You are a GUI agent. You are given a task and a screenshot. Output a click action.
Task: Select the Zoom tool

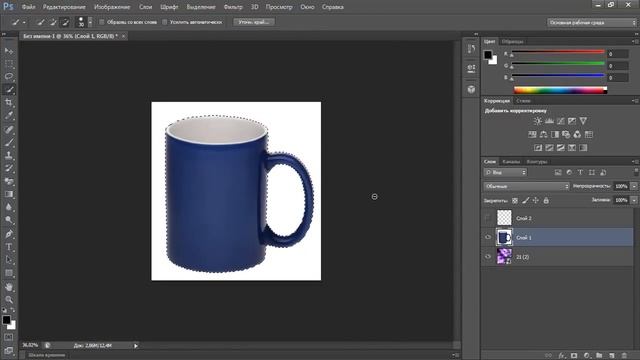tap(9, 300)
